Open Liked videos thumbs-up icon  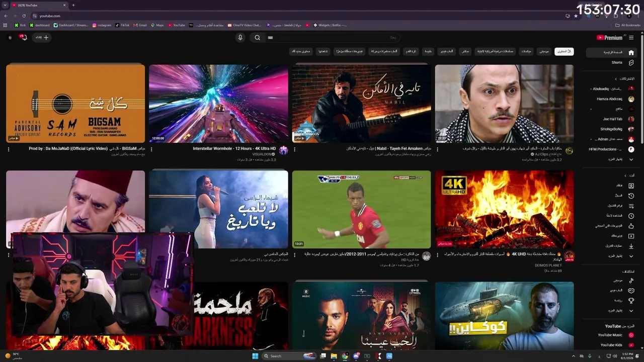pyautogui.click(x=631, y=226)
